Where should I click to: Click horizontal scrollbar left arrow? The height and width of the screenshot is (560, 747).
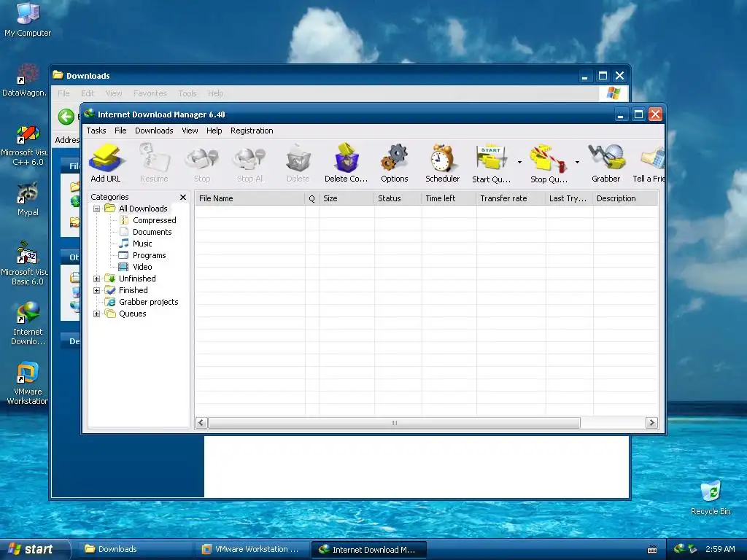tap(201, 423)
